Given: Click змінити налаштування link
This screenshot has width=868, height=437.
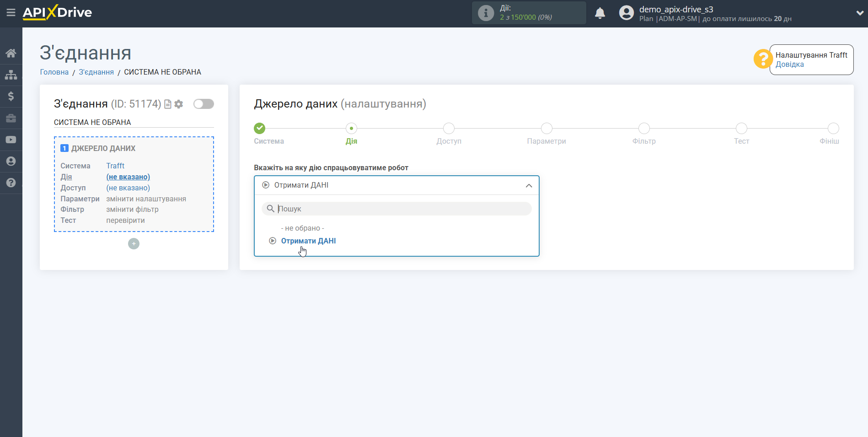Looking at the screenshot, I should (146, 199).
